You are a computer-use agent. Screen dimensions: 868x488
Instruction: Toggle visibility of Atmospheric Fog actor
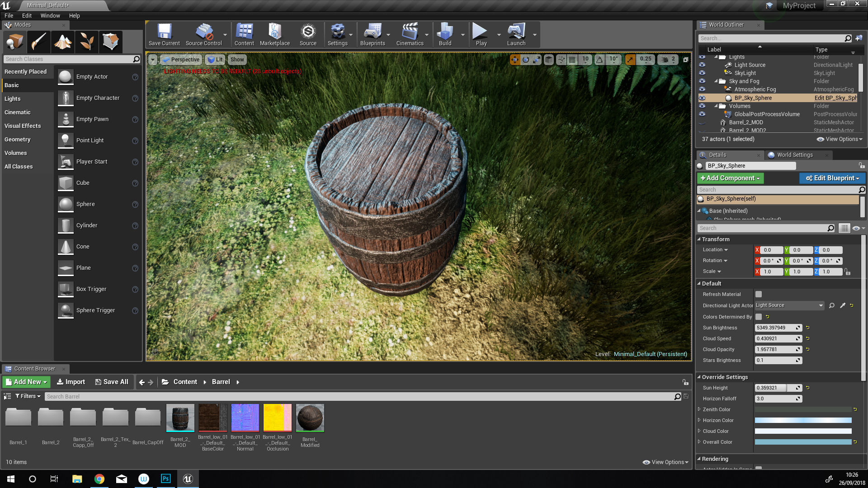702,89
